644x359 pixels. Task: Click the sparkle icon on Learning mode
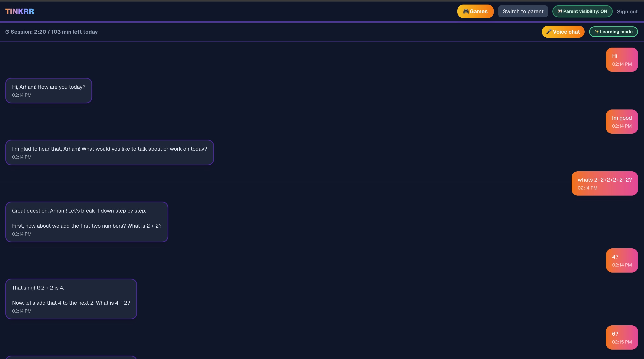pos(596,32)
